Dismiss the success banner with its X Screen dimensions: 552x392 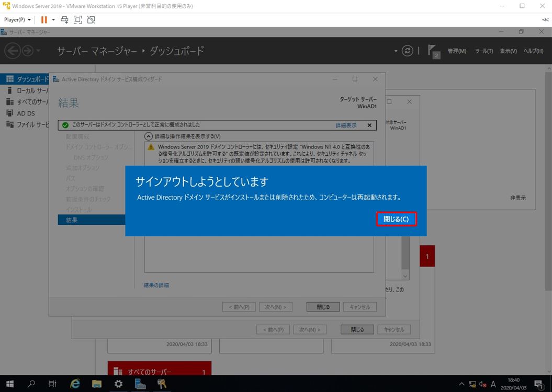(369, 125)
